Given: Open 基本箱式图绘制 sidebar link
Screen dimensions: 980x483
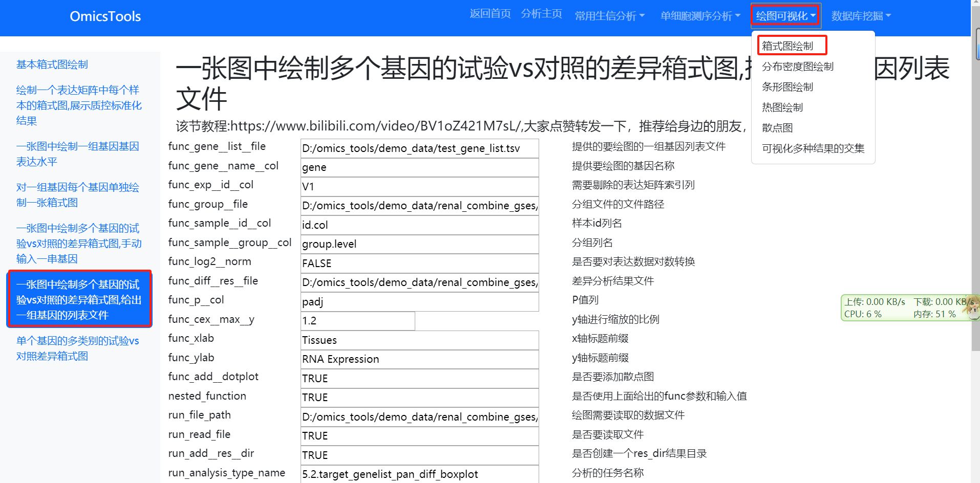Looking at the screenshot, I should pyautogui.click(x=52, y=64).
